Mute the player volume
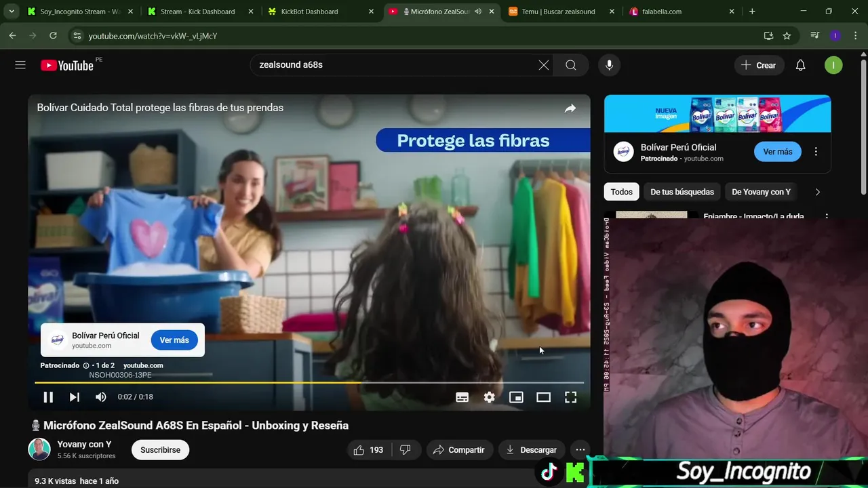Screen dimensions: 868x488 [x=100, y=397]
